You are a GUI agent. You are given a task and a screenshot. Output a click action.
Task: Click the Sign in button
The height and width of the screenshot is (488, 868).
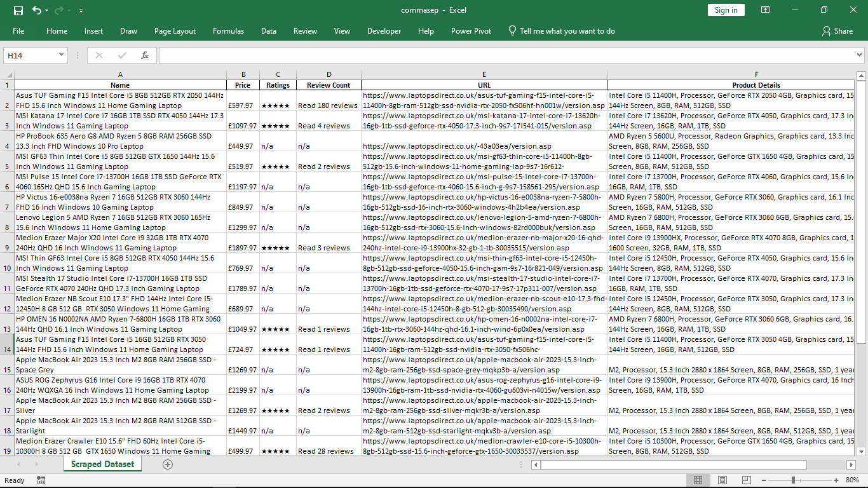coord(726,10)
